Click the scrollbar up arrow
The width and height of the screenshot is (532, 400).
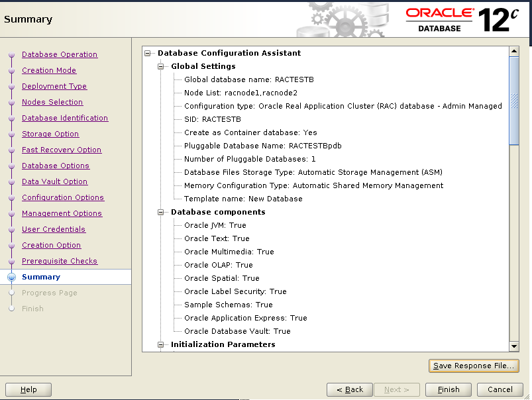[515, 51]
